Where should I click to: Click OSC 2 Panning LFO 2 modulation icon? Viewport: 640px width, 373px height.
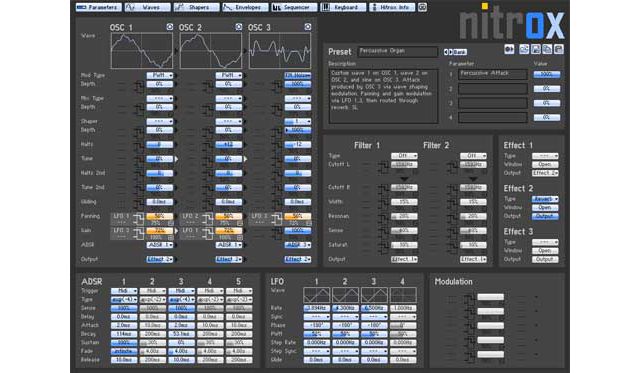pos(207,219)
